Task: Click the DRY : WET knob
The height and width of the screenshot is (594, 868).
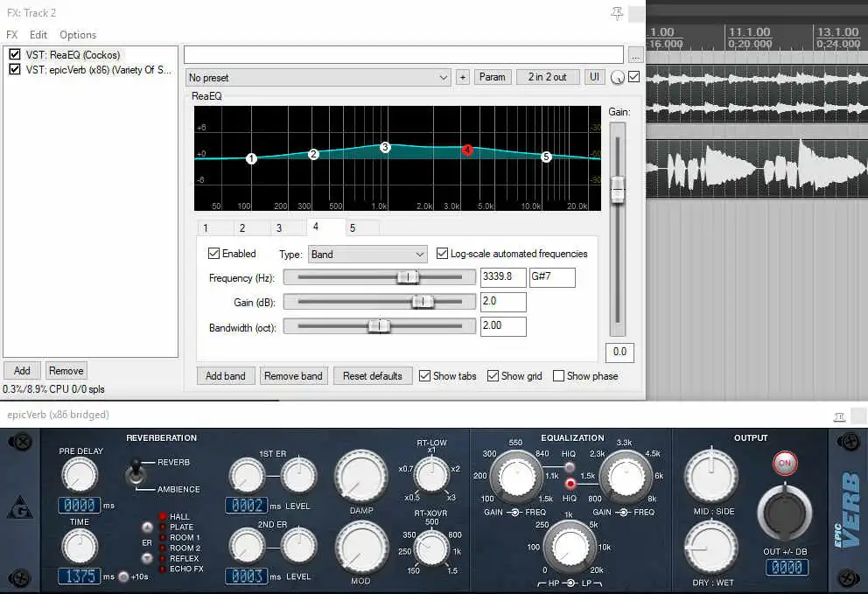Action: tap(711, 548)
